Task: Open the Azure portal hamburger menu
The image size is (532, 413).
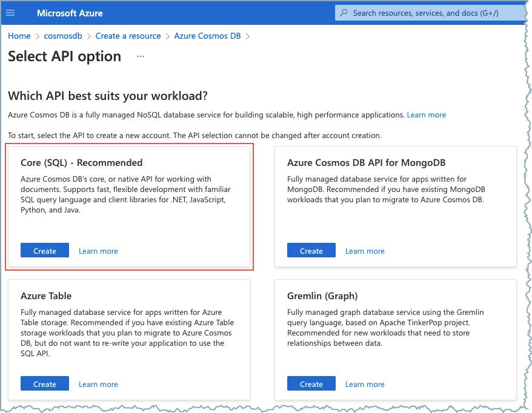Action: 10,13
